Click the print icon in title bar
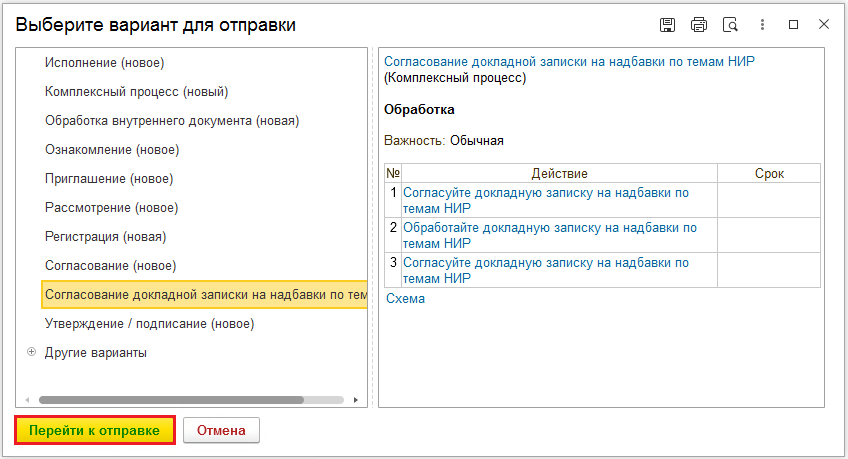This screenshot has width=848, height=459. point(699,25)
